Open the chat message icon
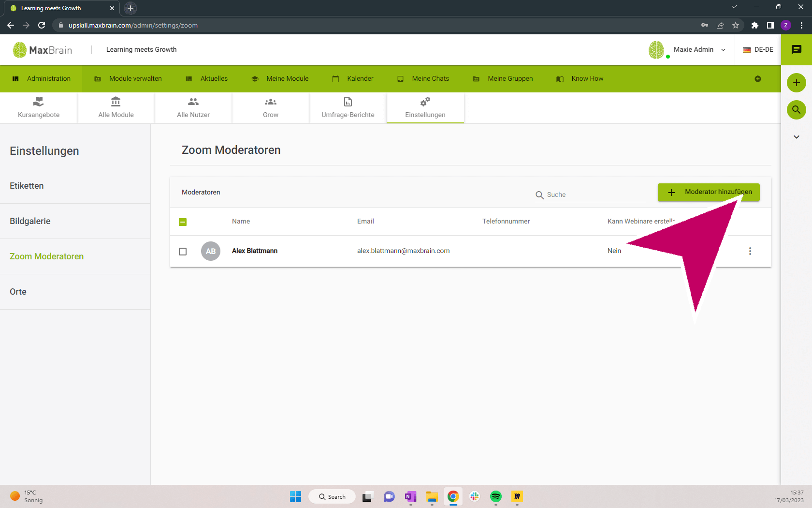Viewport: 812px width, 508px height. point(797,49)
